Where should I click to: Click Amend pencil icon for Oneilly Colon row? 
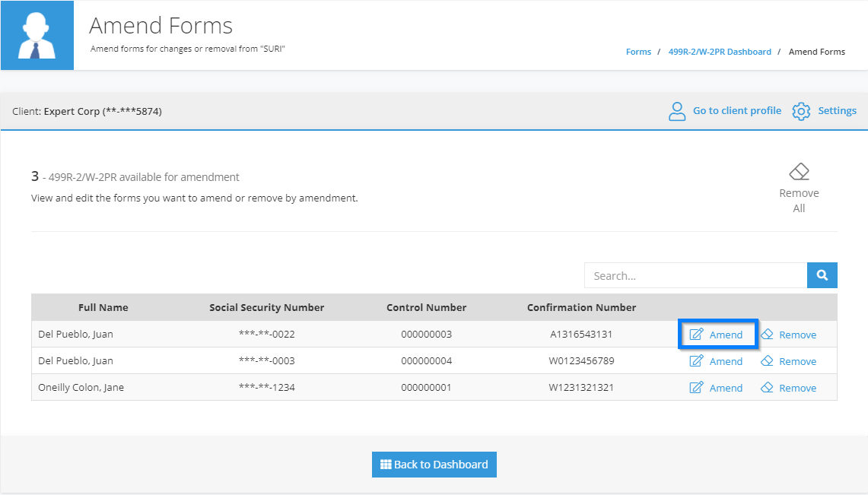pos(696,387)
